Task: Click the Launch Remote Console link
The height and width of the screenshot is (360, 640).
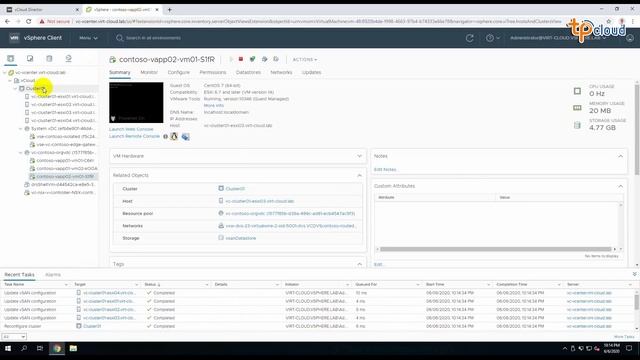Action: click(134, 136)
